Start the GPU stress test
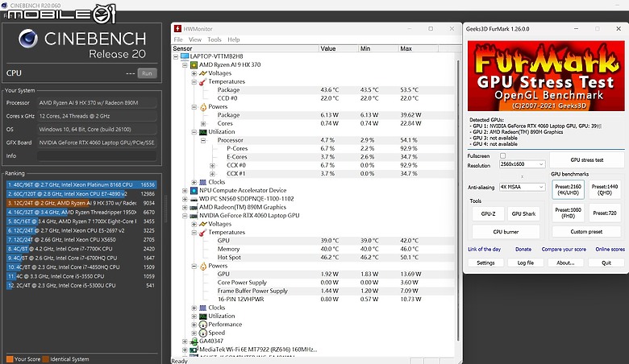Image resolution: width=629 pixels, height=364 pixels. click(587, 159)
